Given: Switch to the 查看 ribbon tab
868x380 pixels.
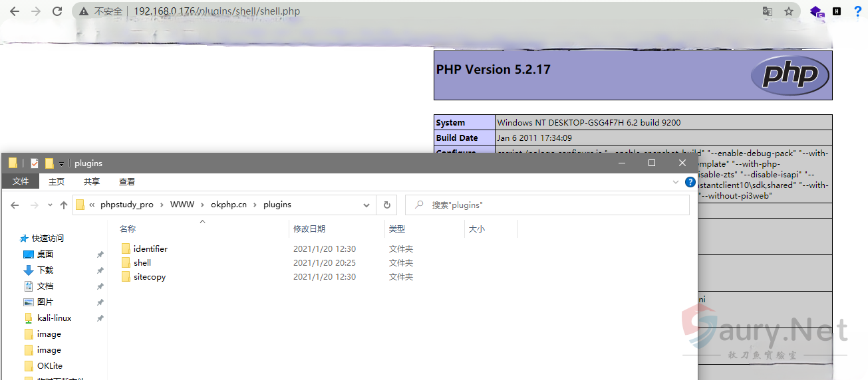Looking at the screenshot, I should pyautogui.click(x=127, y=182).
